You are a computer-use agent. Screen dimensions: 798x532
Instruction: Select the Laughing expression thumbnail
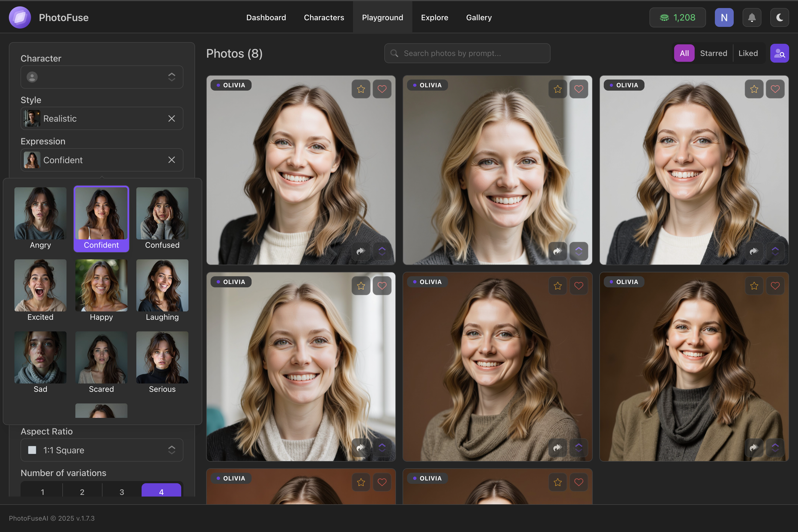point(162,285)
